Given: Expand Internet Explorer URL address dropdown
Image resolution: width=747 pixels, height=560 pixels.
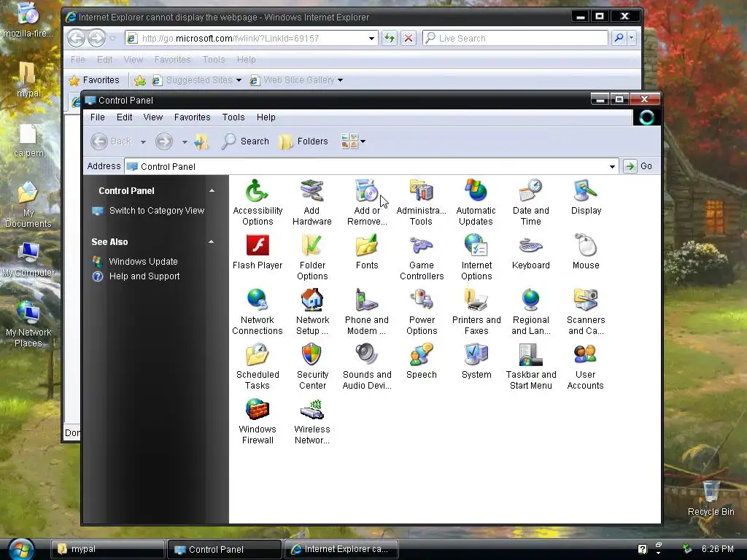Looking at the screenshot, I should [x=371, y=39].
